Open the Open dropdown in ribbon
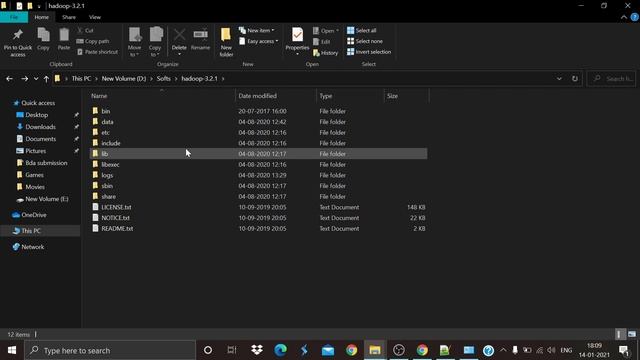The height and width of the screenshot is (360, 640). [326, 31]
